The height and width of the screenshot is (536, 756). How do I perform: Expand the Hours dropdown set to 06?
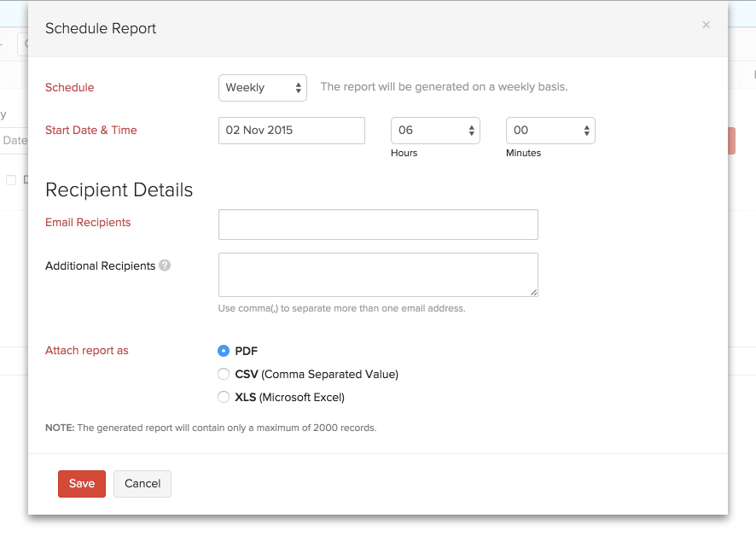(x=435, y=131)
